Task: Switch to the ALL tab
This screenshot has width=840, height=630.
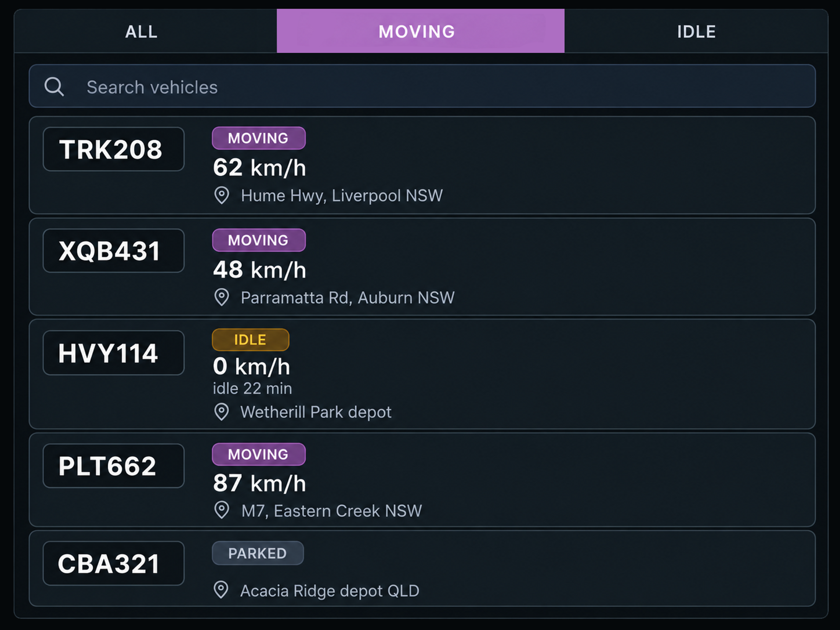Action: tap(145, 31)
